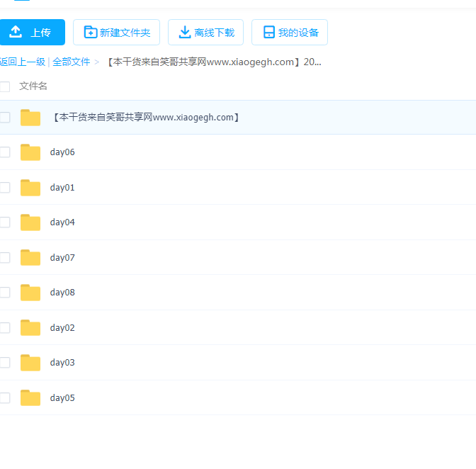Viewport: 476px width, 469px height.
Task: Go back via 返回上一级 link
Action: click(23, 62)
